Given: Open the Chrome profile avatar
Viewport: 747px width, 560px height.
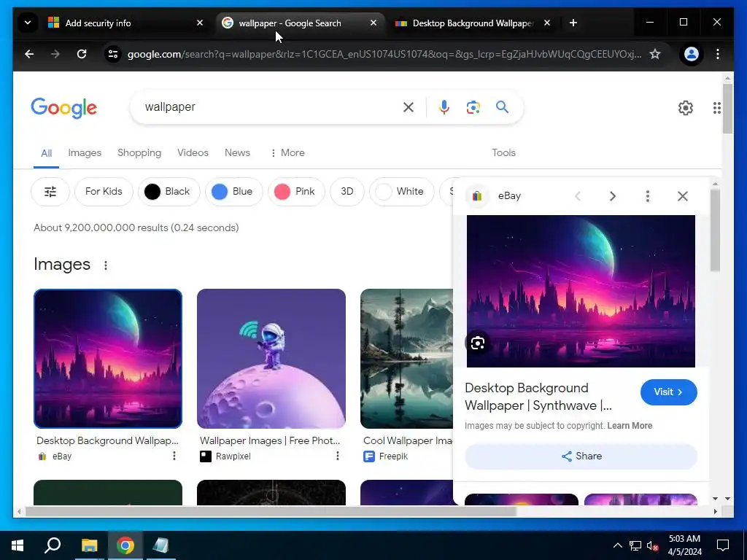Looking at the screenshot, I should (x=692, y=54).
